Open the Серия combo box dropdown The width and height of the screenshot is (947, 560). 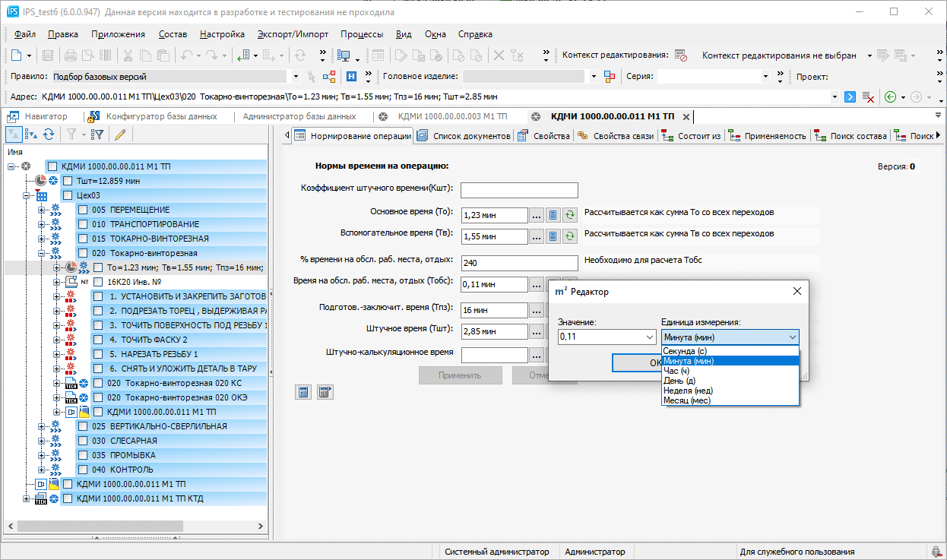(765, 77)
